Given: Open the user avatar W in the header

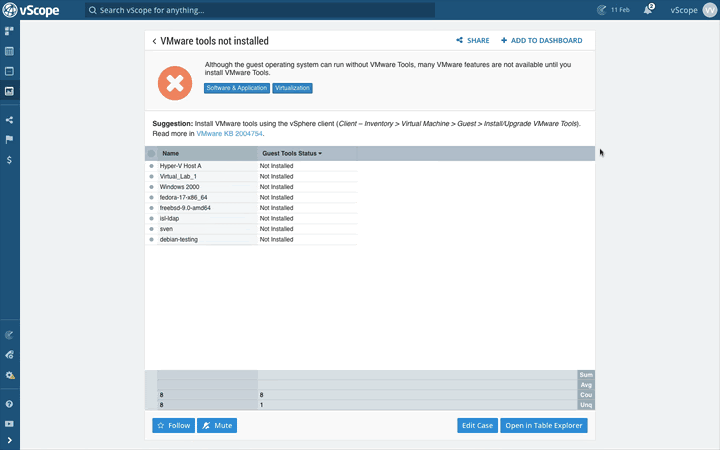Looking at the screenshot, I should [x=710, y=10].
